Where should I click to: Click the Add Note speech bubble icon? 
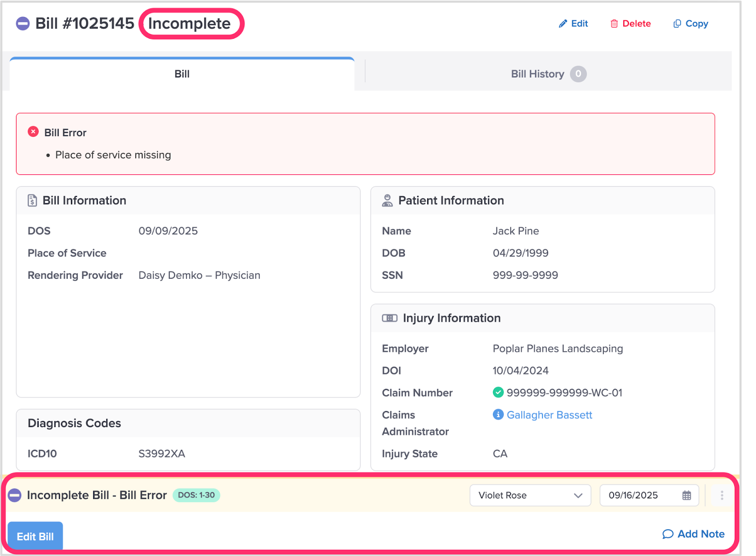(667, 534)
